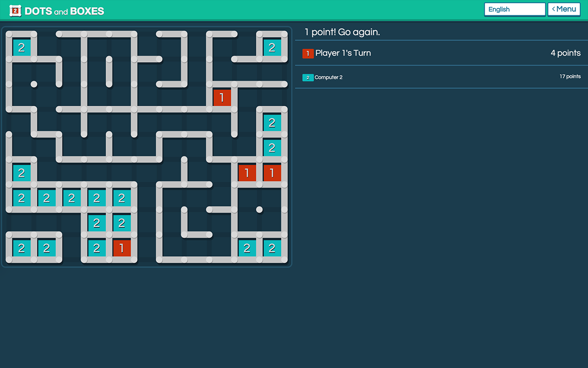The height and width of the screenshot is (368, 588).
Task: Click the lone dot inside the empty square
Action: pyautogui.click(x=260, y=209)
